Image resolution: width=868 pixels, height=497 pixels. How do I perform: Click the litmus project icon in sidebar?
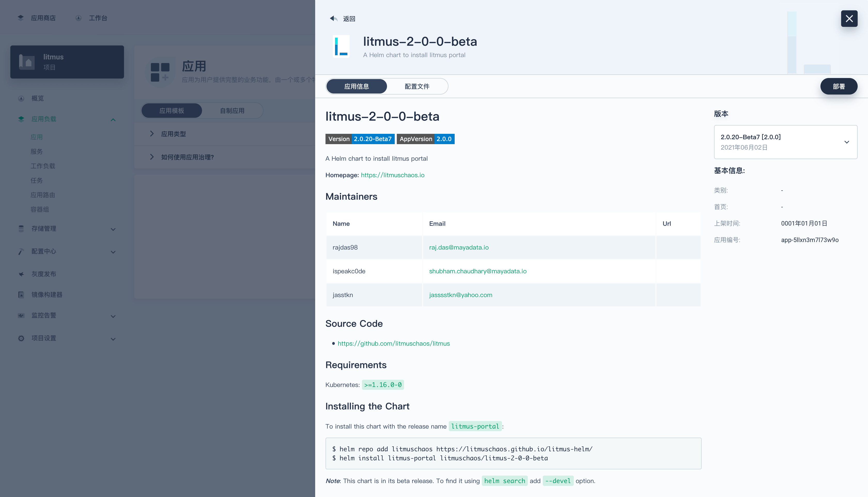(x=27, y=62)
